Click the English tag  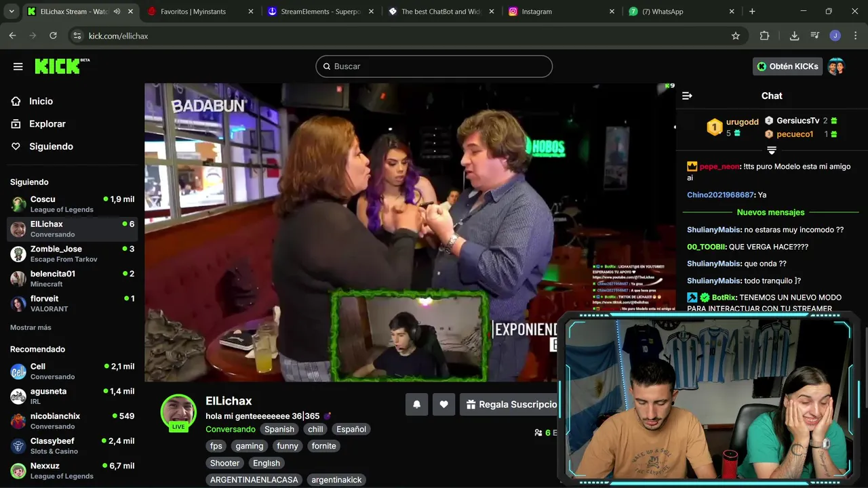pos(267,463)
